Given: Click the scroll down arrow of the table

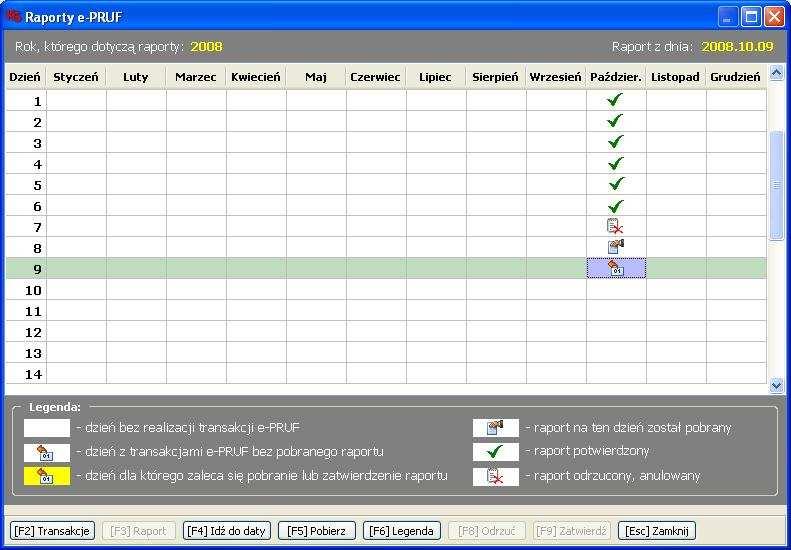Looking at the screenshot, I should pyautogui.click(x=776, y=386).
